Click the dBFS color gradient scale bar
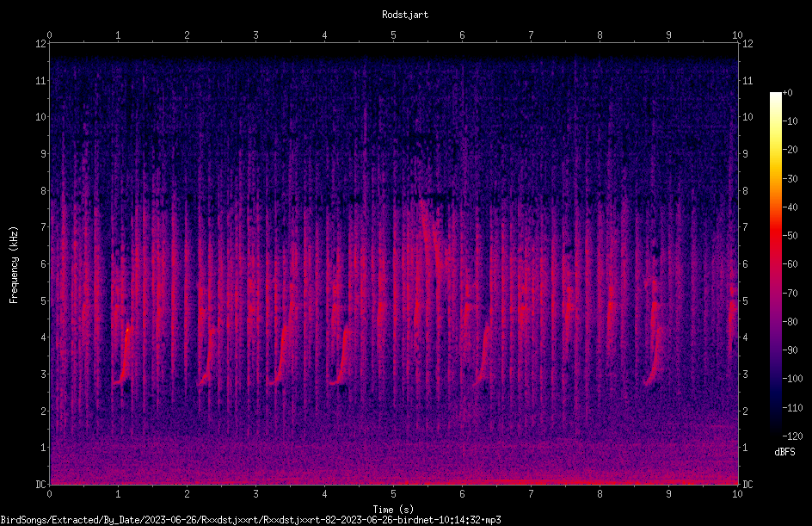Viewport: 812px width, 526px height. tap(775, 263)
